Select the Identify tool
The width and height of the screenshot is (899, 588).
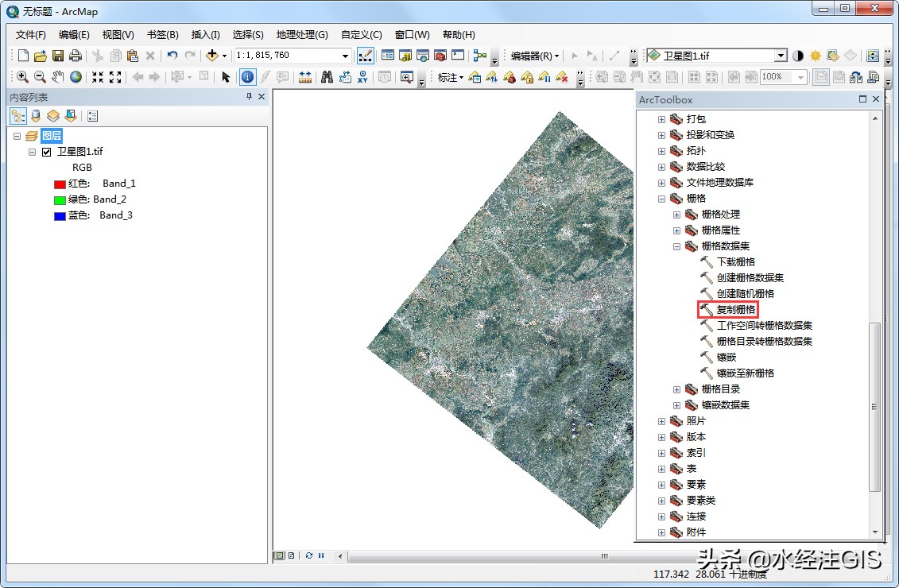pyautogui.click(x=248, y=76)
